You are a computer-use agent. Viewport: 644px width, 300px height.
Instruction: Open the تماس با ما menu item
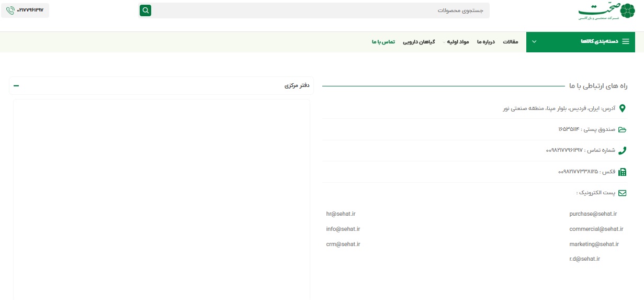[x=383, y=42]
